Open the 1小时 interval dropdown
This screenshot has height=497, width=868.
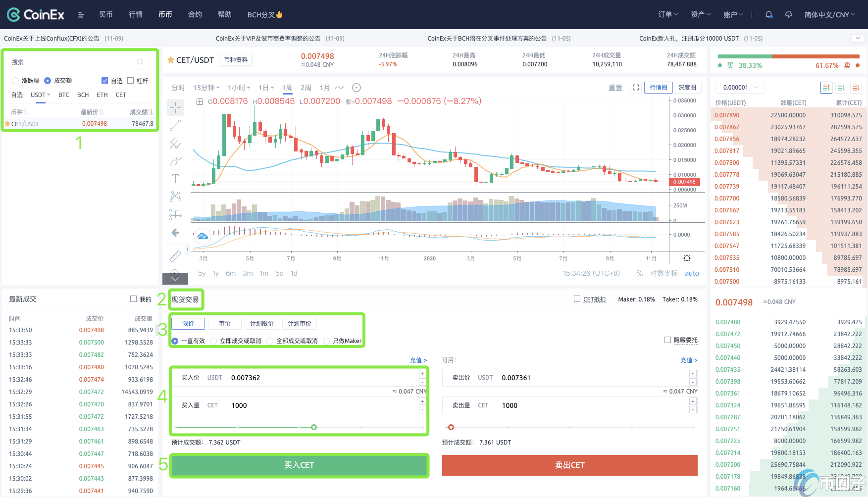coord(239,88)
